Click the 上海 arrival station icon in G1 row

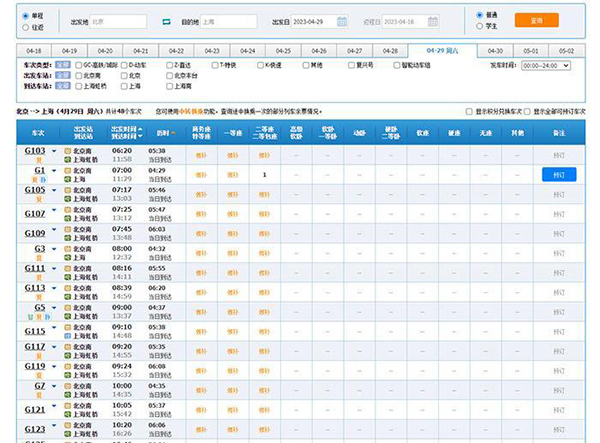(x=67, y=180)
